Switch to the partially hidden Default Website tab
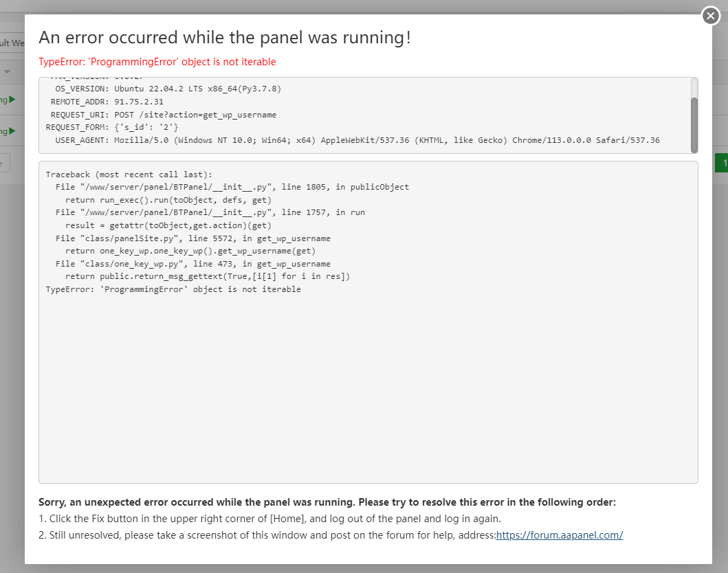 pos(12,43)
